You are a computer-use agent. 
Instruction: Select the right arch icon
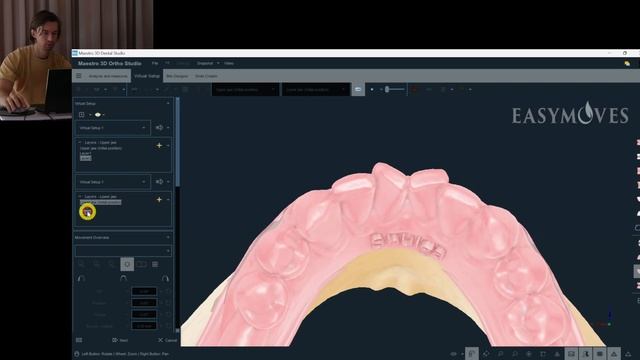[165, 279]
